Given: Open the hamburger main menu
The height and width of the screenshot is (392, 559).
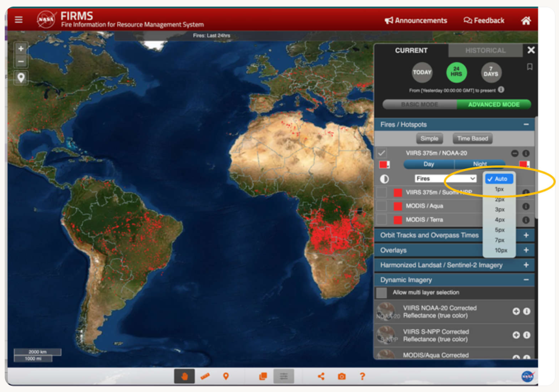Looking at the screenshot, I should click(x=19, y=20).
